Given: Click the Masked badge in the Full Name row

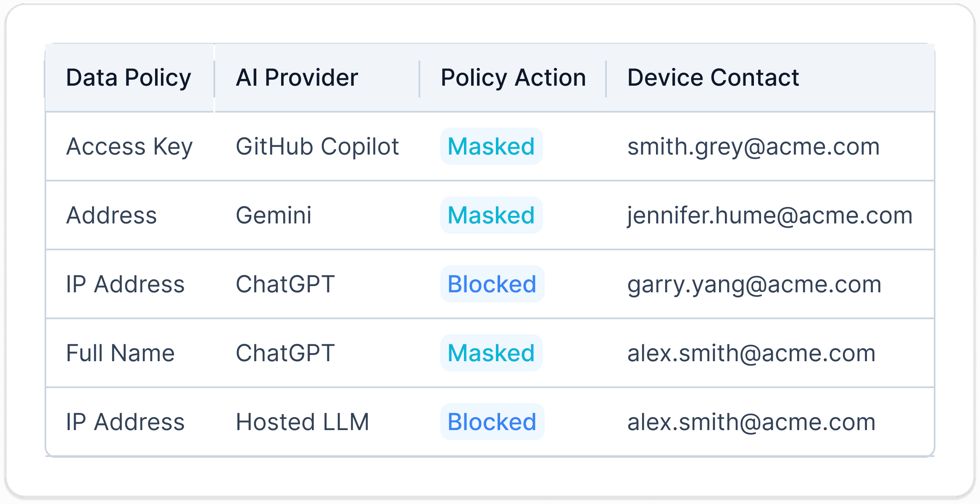Looking at the screenshot, I should pos(491,353).
